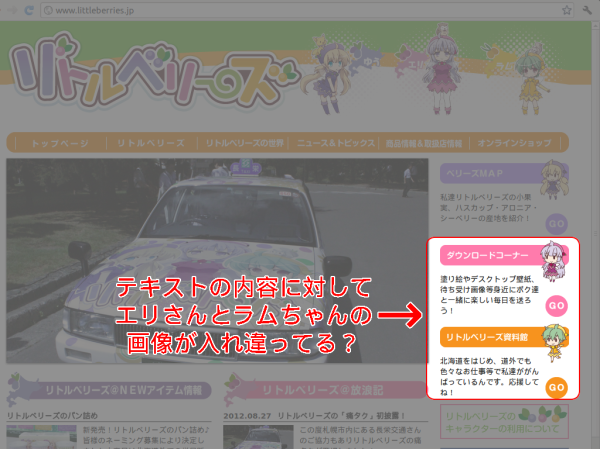This screenshot has width=600, height=449.
Task: Open the トップページ navigation tab
Action: tap(58, 143)
